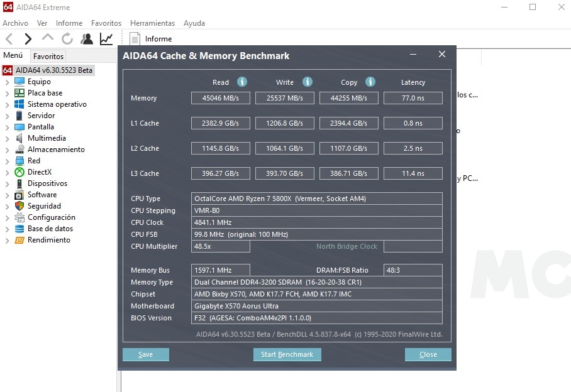571x392 pixels.
Task: Expand the Equipo tree node
Action: point(8,82)
